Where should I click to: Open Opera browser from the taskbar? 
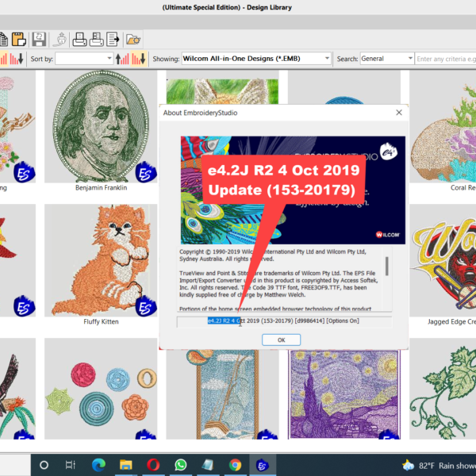point(152,465)
